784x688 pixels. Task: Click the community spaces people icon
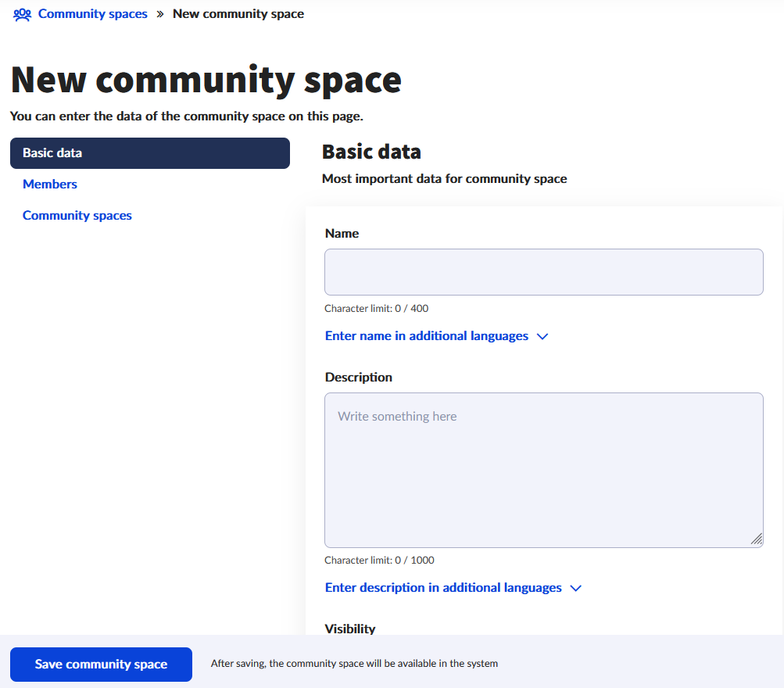(x=22, y=14)
